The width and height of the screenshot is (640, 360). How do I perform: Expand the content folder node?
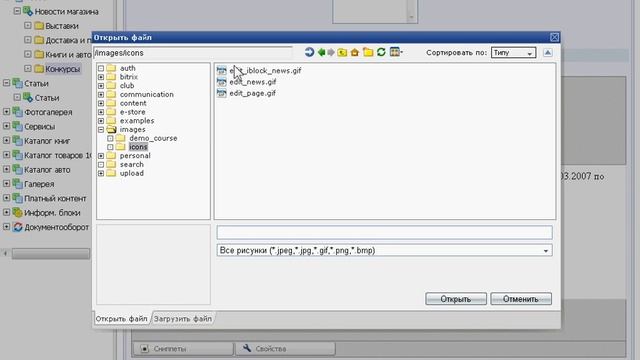point(101,103)
